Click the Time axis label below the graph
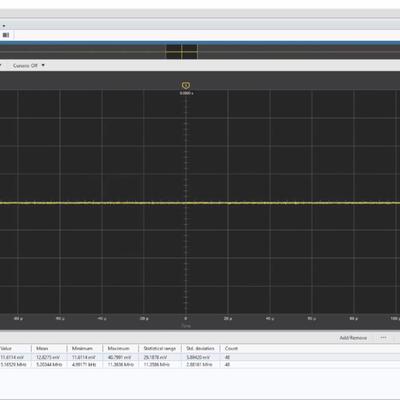Image resolution: width=400 pixels, height=400 pixels. (186, 326)
